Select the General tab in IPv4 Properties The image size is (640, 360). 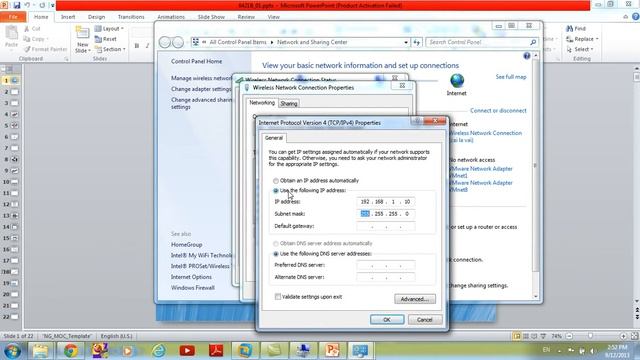click(x=274, y=138)
